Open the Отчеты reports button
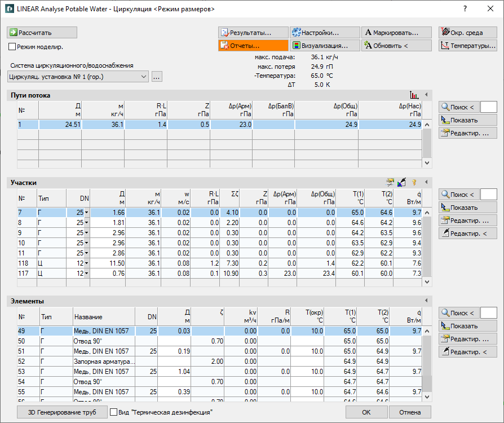This screenshot has width=504, height=423. [253, 45]
